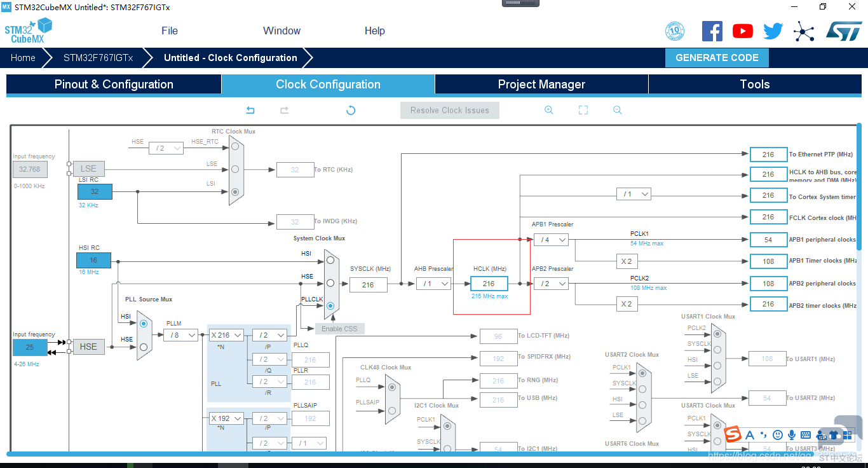This screenshot has height=468, width=868.
Task: Switch to Pinout & Configuration tab
Action: (114, 85)
